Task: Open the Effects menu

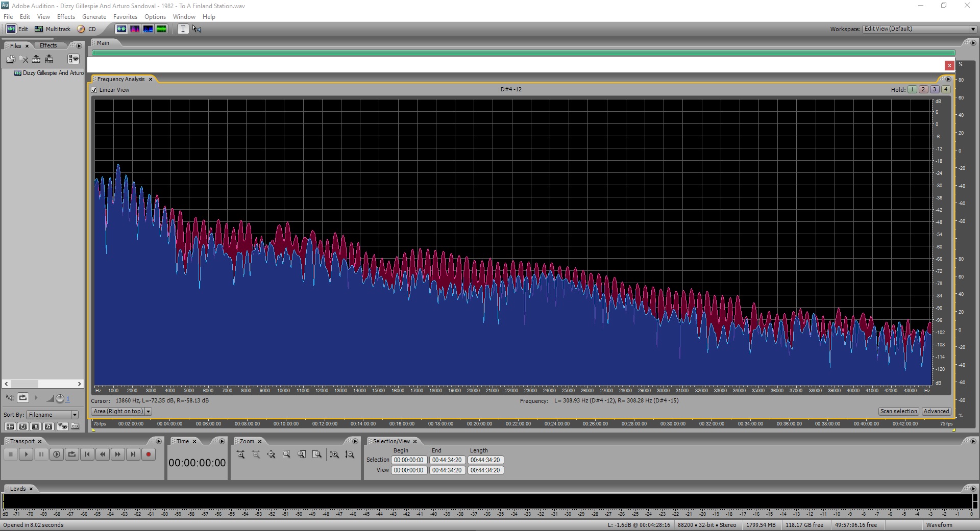Action: pos(66,17)
